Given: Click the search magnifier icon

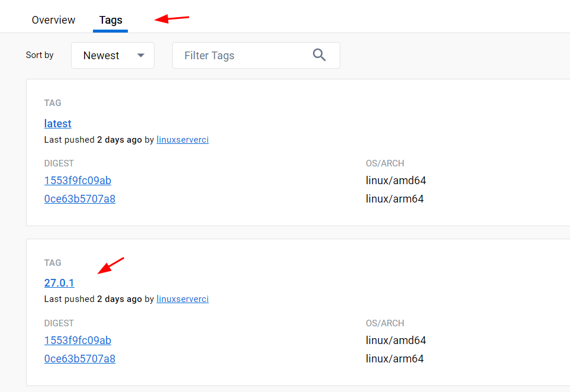Looking at the screenshot, I should coord(319,55).
